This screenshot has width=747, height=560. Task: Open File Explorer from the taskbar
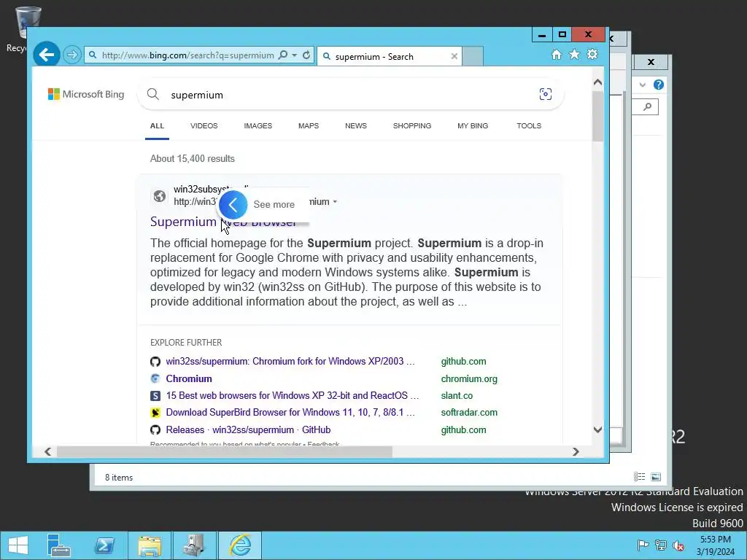149,545
